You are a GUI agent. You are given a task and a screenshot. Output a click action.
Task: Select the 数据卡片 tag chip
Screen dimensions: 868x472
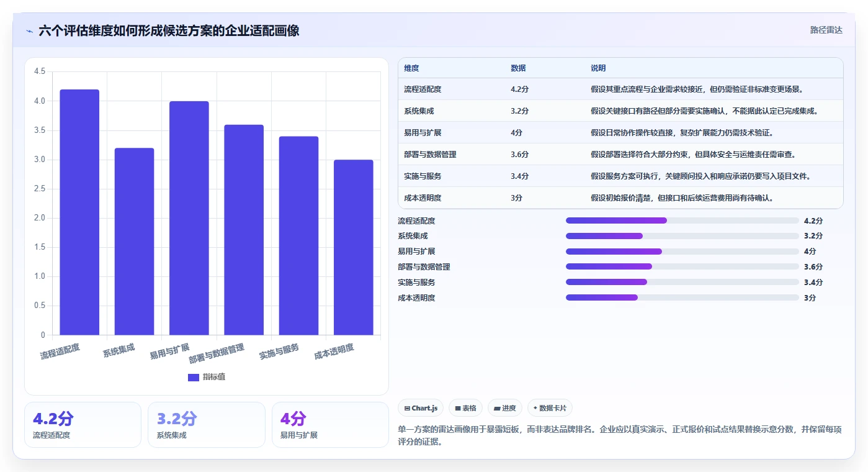550,408
